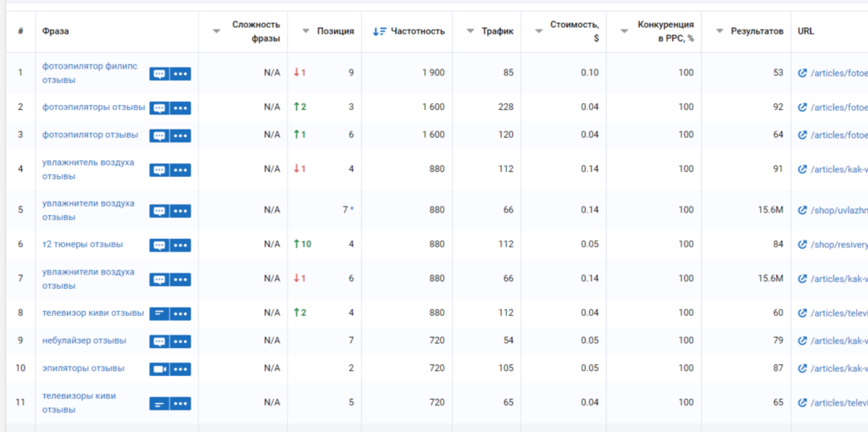Image resolution: width=868 pixels, height=432 pixels.
Task: Expand the Позиция column filter arrow
Action: pyautogui.click(x=306, y=31)
